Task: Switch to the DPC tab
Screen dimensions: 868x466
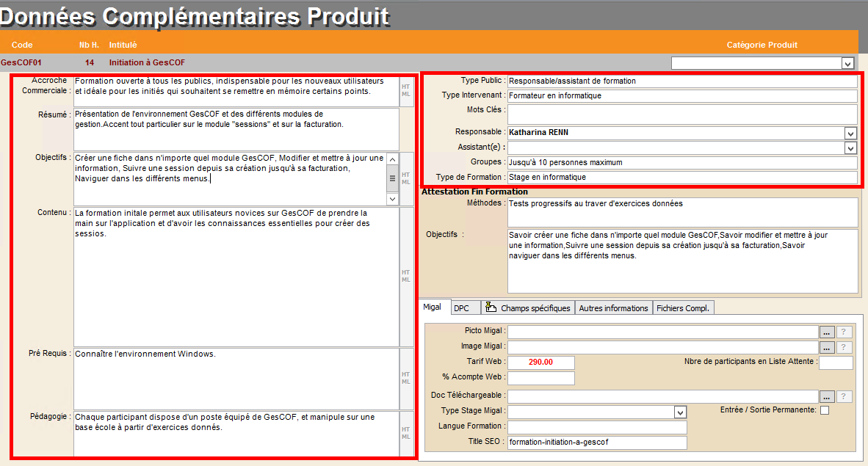Action: coord(461,308)
